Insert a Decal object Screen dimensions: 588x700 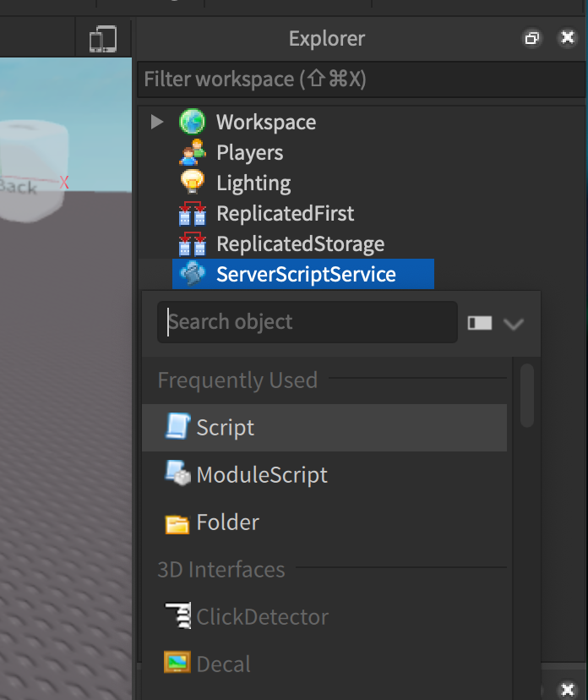pyautogui.click(x=324, y=664)
